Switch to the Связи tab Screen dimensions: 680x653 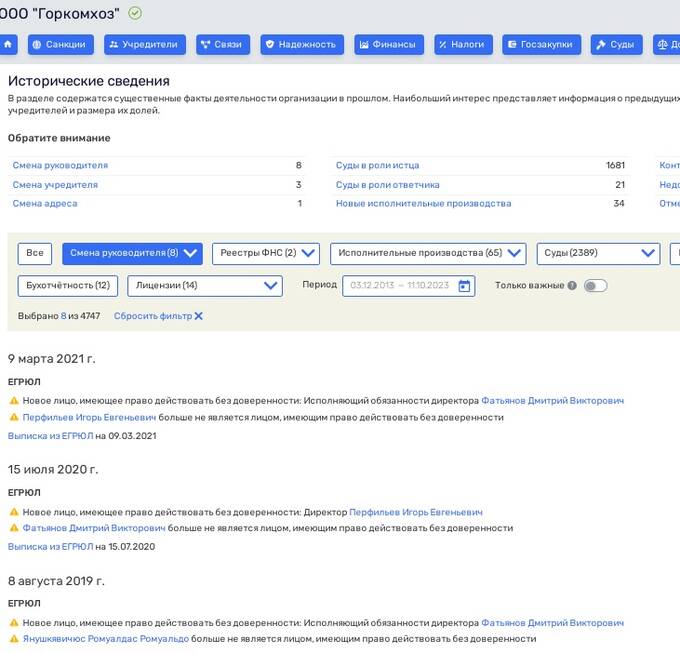pyautogui.click(x=223, y=44)
